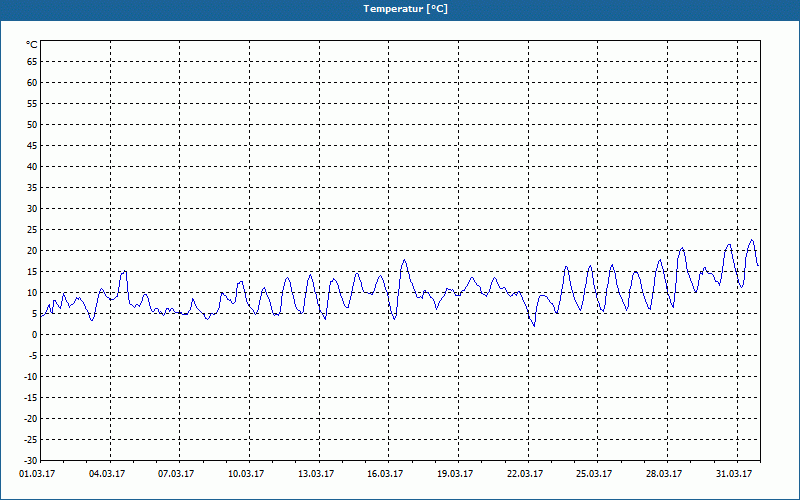Click the 30 y-axis label
800x500 pixels.
click(32, 209)
